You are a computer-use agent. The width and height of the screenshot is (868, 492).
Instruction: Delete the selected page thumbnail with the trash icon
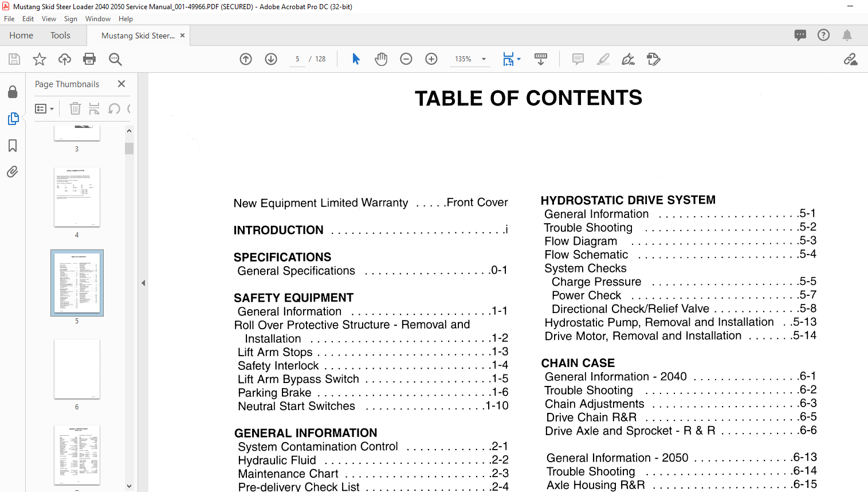[x=75, y=108]
